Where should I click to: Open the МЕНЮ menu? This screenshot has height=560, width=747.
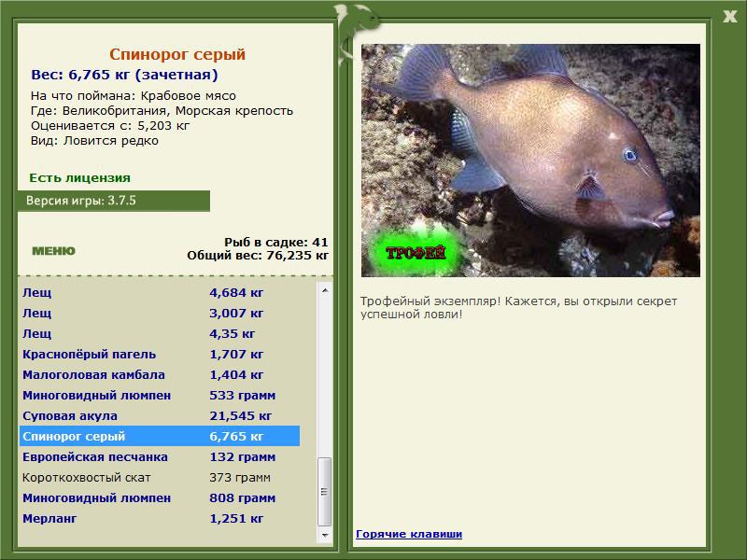click(x=53, y=251)
